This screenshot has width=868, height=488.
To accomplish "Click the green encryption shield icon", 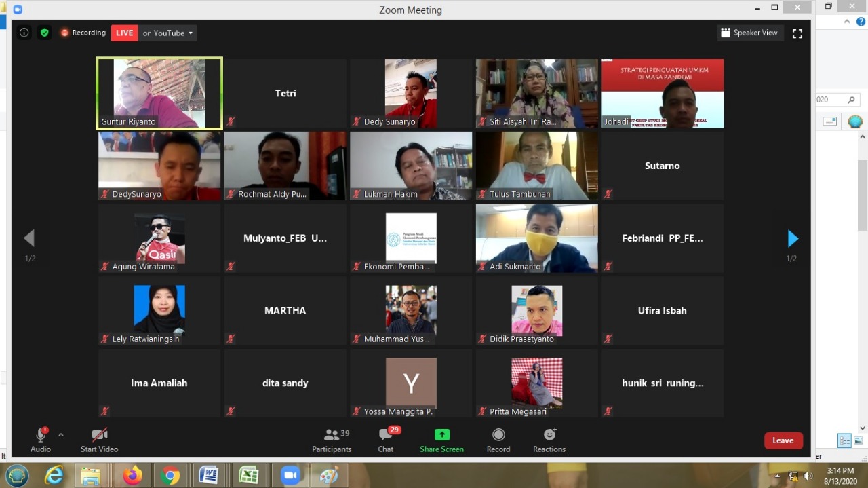I will coord(44,33).
